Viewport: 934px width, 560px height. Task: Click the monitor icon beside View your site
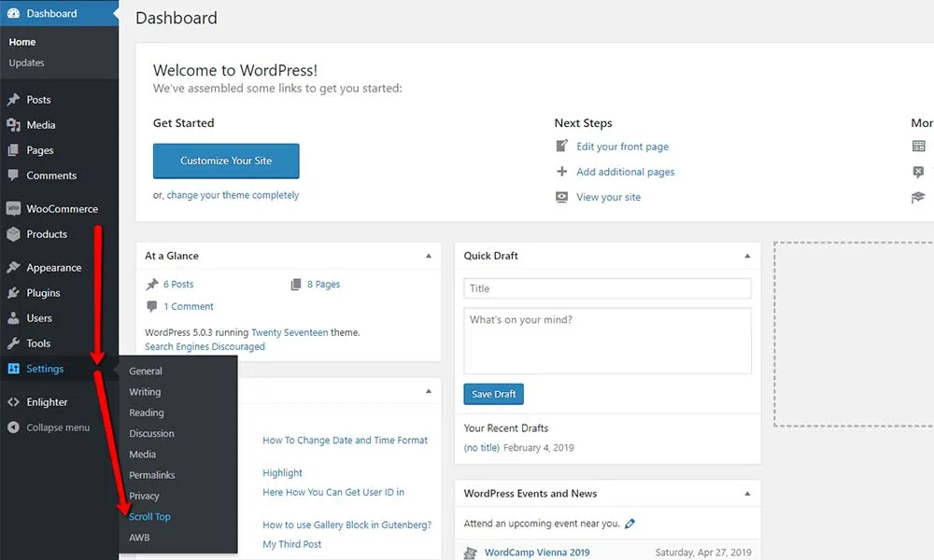click(x=561, y=197)
